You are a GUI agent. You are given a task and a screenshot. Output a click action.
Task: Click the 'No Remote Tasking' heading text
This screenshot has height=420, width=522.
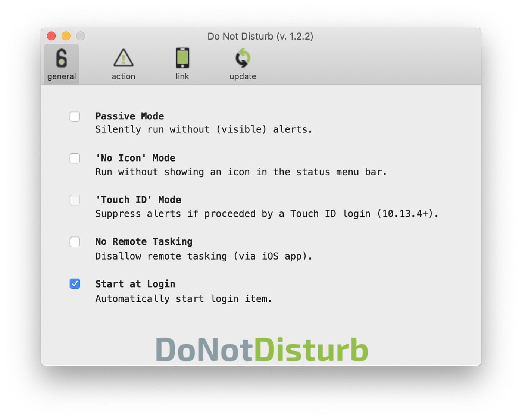pyautogui.click(x=144, y=242)
